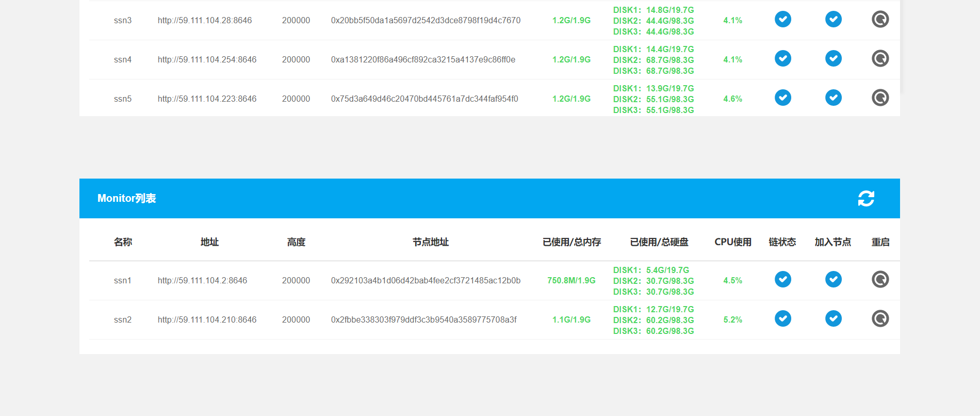Select ssn2 node address hash

[x=423, y=320]
